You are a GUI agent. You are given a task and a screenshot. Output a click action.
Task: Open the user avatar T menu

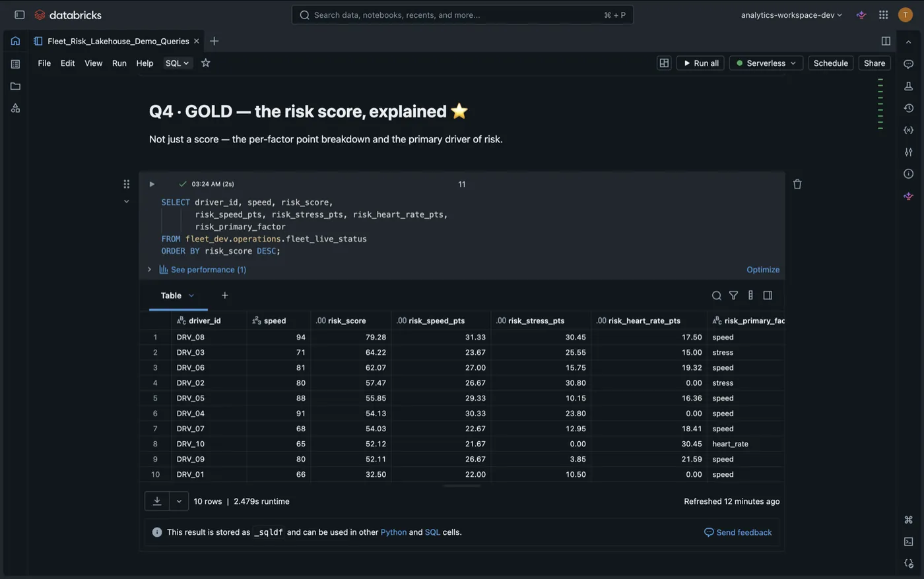[906, 15]
